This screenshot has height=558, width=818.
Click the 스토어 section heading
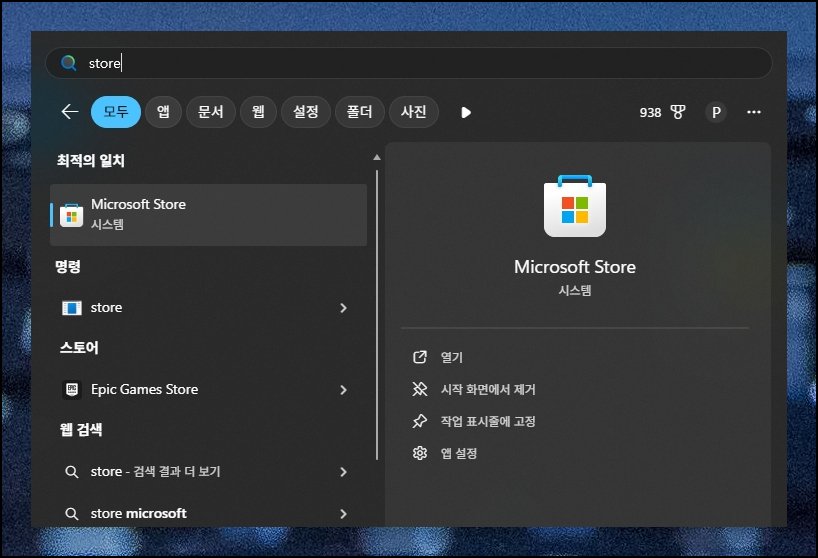click(x=79, y=347)
